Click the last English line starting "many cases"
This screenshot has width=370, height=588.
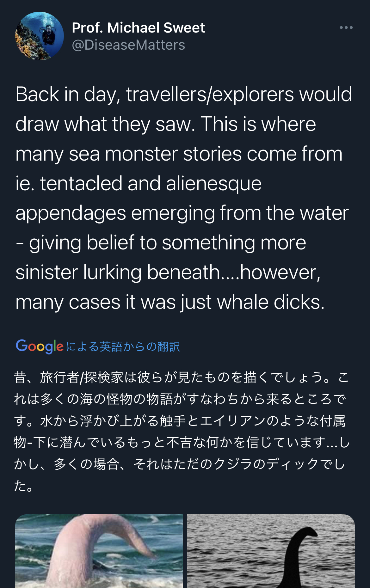coord(170,302)
